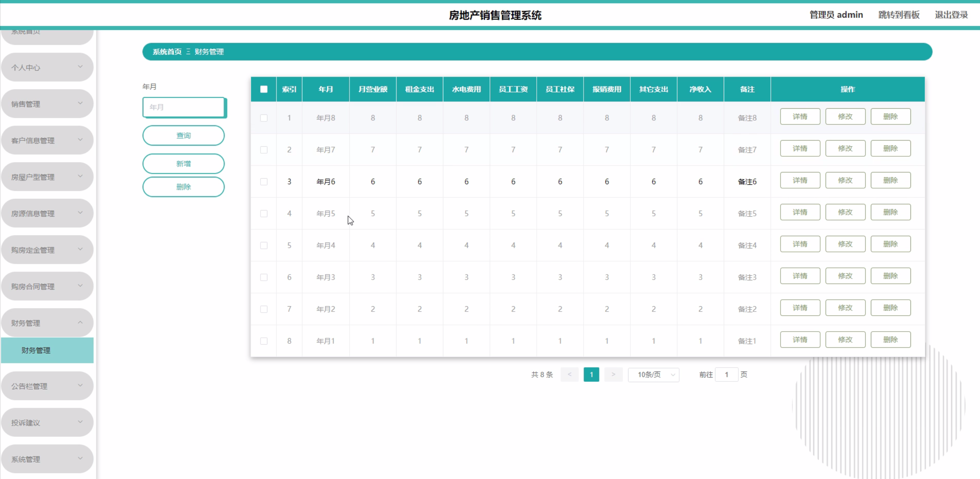Click the breadcrumb separator icon
This screenshot has height=479, width=980.
click(188, 51)
